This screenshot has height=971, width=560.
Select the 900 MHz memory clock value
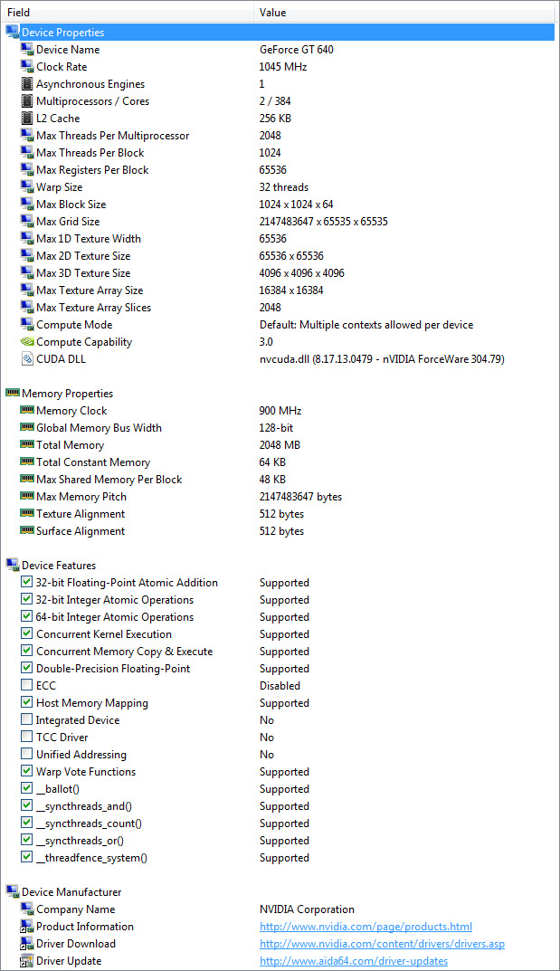click(x=280, y=411)
